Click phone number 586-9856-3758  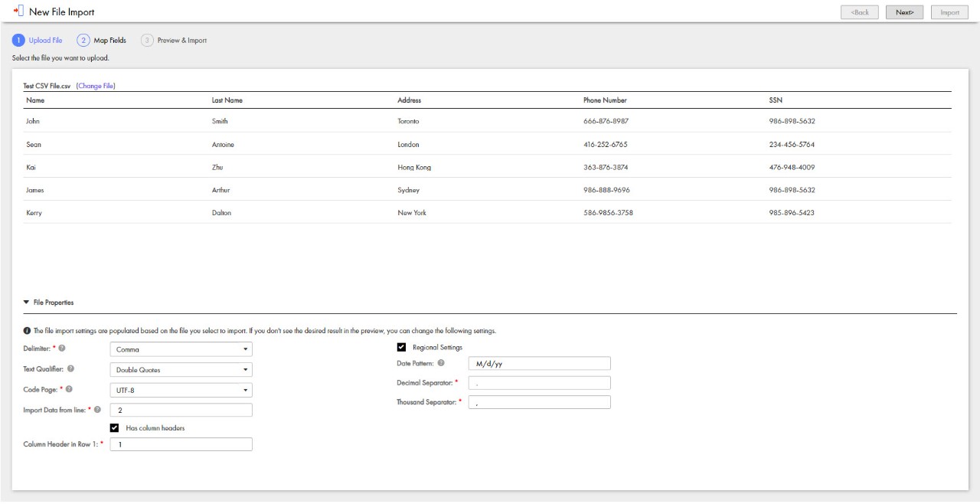coord(608,213)
